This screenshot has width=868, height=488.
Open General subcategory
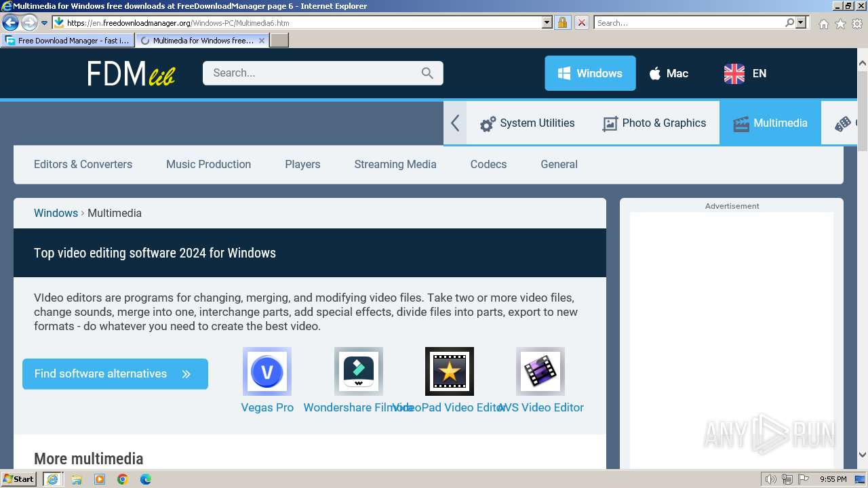point(559,164)
